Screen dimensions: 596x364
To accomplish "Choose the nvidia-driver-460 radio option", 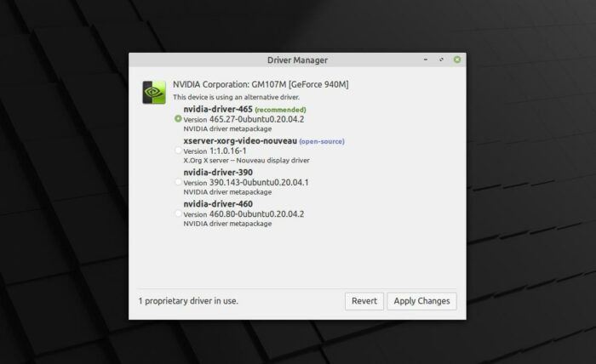I will click(x=178, y=213).
